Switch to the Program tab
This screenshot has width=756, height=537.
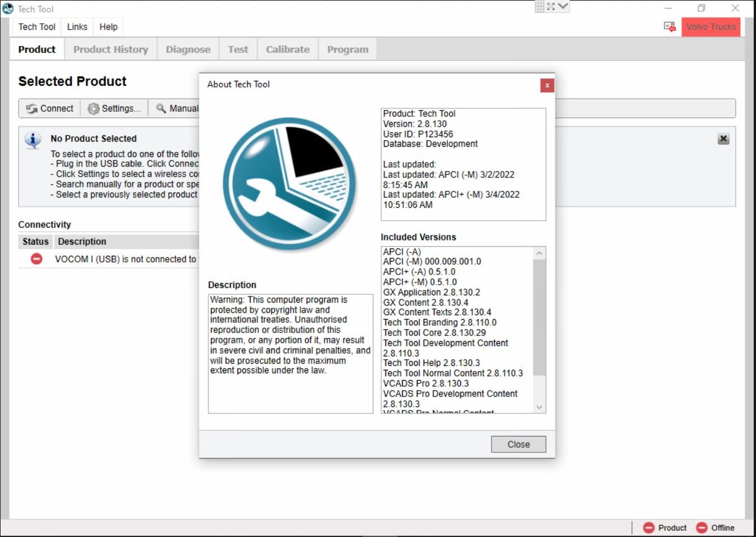pyautogui.click(x=348, y=49)
